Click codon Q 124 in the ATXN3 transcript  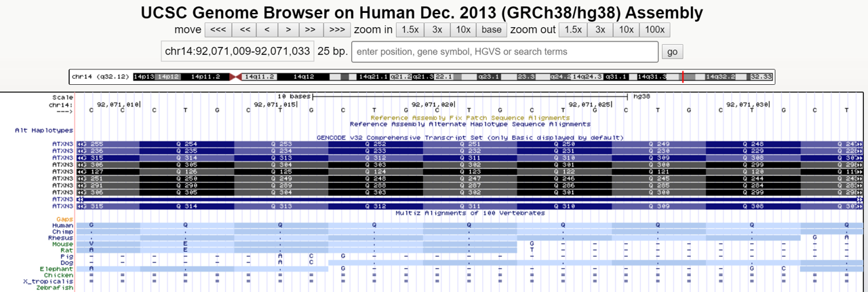(x=376, y=172)
